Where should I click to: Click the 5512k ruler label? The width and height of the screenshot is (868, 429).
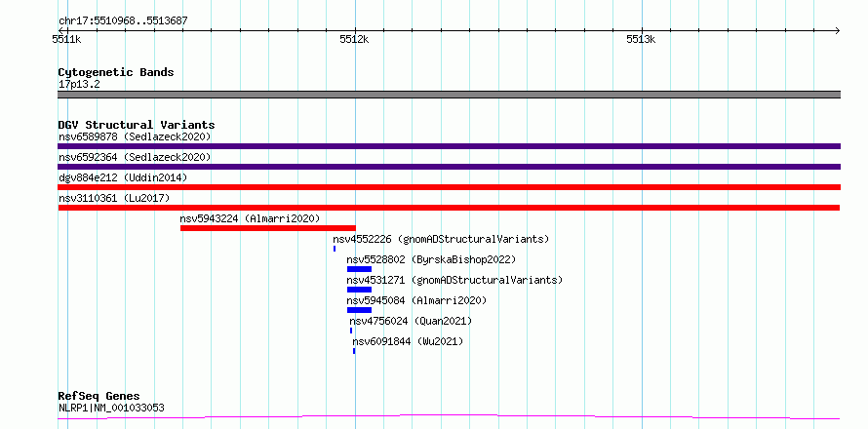(354, 39)
